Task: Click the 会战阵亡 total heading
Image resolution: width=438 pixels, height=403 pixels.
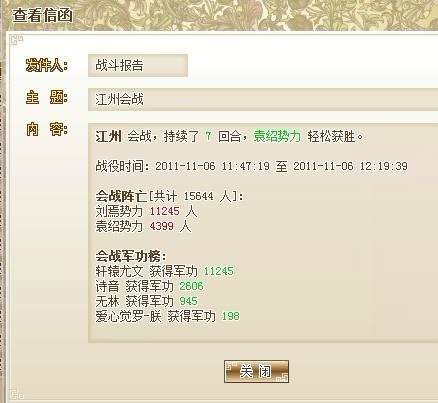Action: point(169,196)
